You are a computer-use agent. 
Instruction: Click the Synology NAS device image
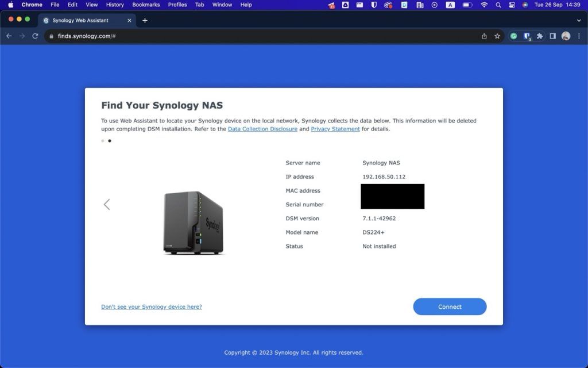193,223
